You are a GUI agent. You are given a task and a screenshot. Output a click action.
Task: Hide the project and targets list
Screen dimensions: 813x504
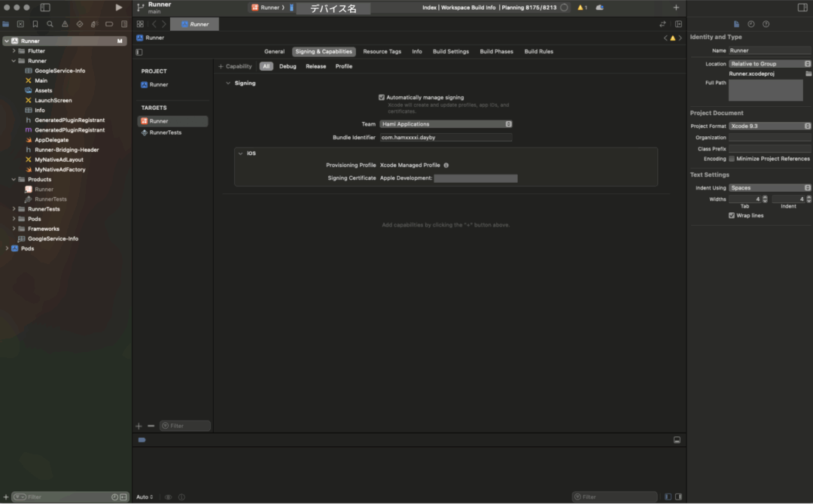pyautogui.click(x=139, y=52)
